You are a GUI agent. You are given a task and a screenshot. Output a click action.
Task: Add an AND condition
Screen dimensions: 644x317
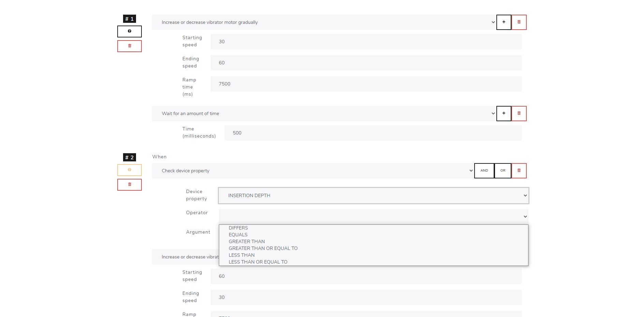(x=484, y=171)
